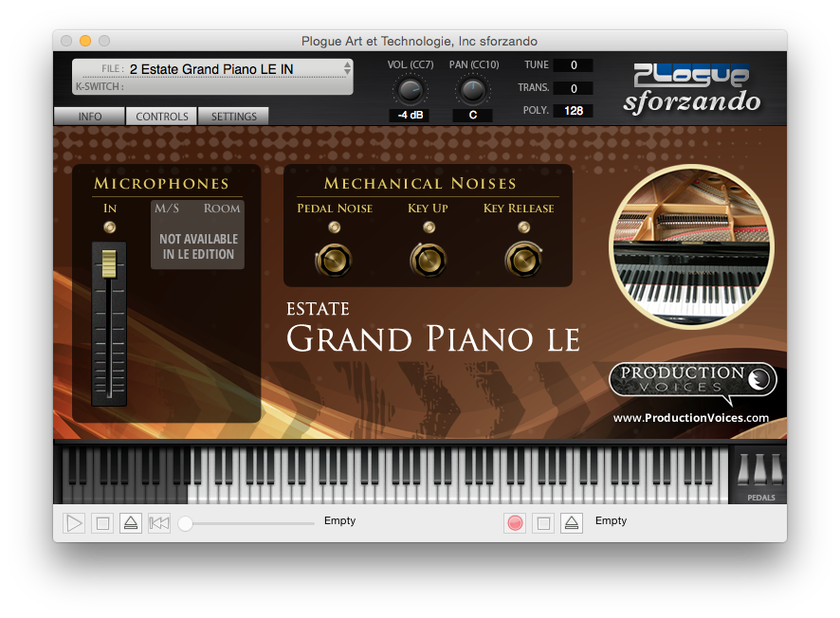Screen dimensions: 840x618
Task: Click the MICROPHONES section heading
Action: [161, 184]
